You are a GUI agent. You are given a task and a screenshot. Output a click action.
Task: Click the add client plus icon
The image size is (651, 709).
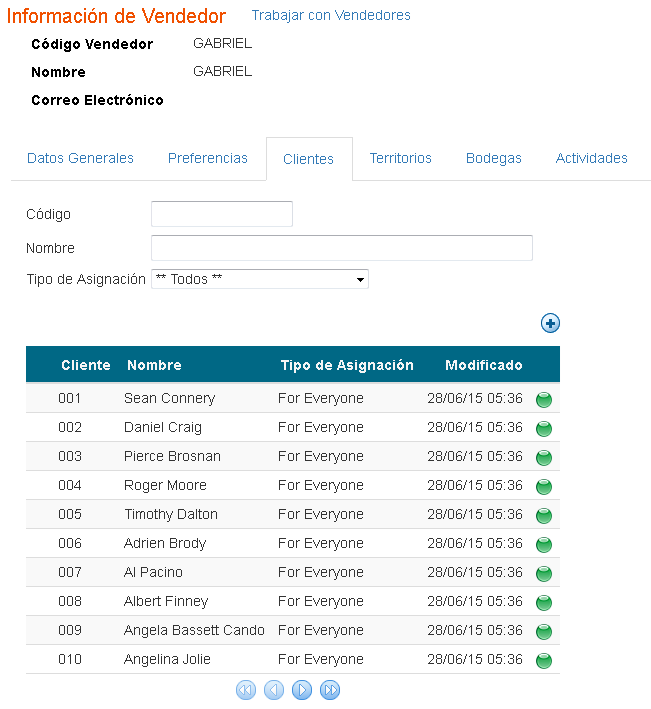550,323
